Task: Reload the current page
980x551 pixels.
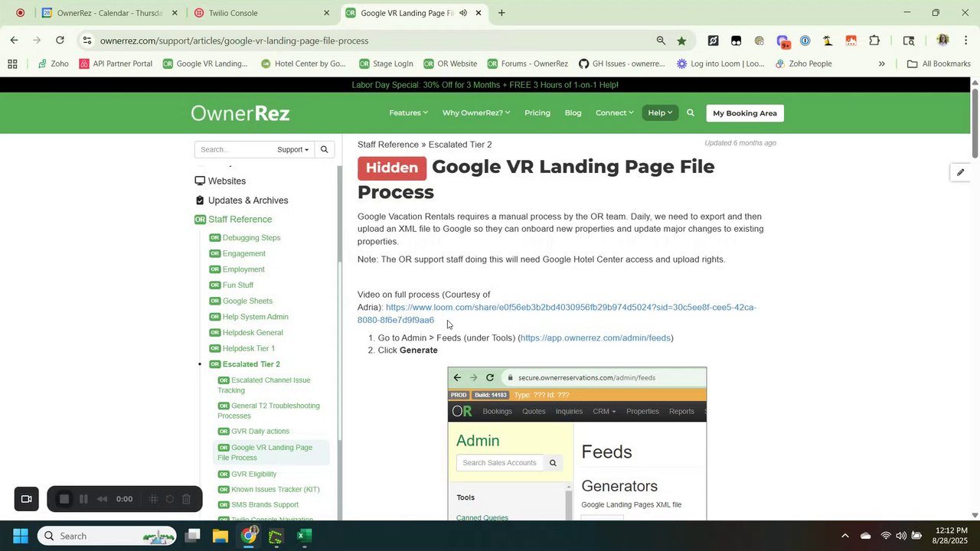Action: [60, 41]
